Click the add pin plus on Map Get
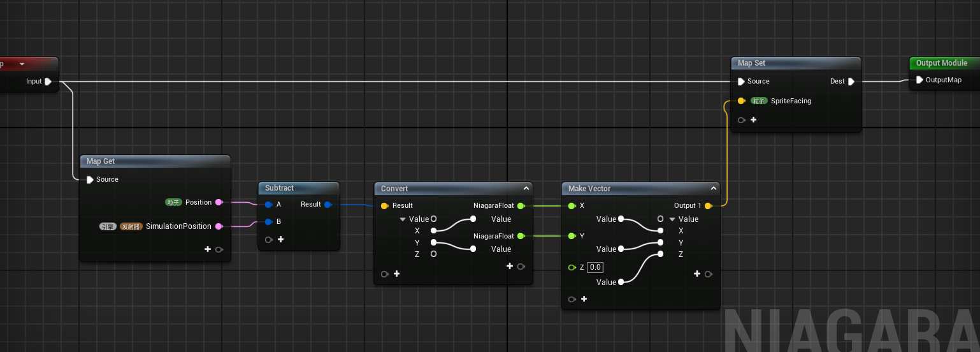The height and width of the screenshot is (352, 980). pos(208,249)
